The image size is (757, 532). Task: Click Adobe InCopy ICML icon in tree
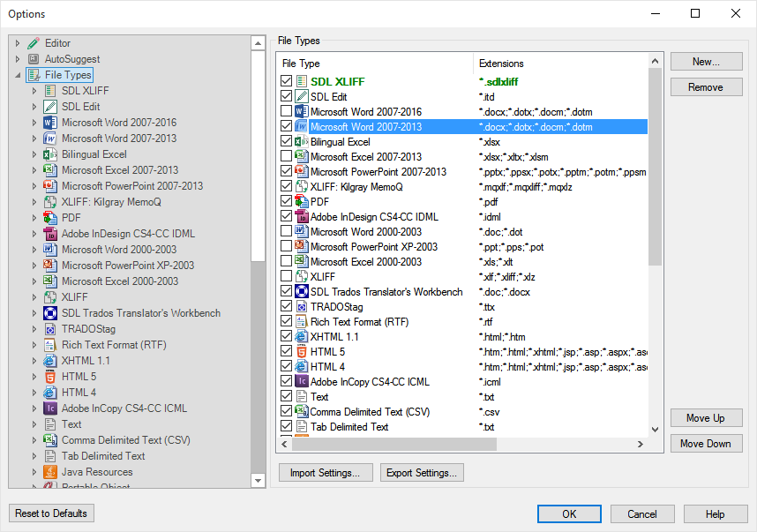50,408
